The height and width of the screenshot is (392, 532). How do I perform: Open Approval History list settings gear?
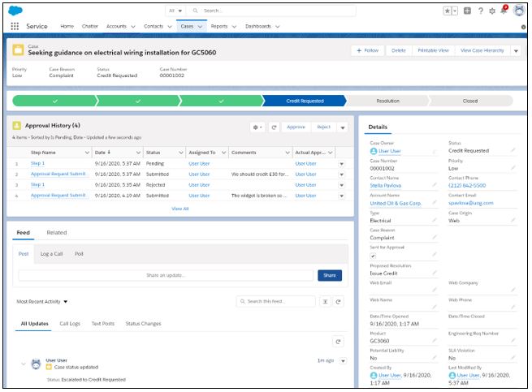257,127
